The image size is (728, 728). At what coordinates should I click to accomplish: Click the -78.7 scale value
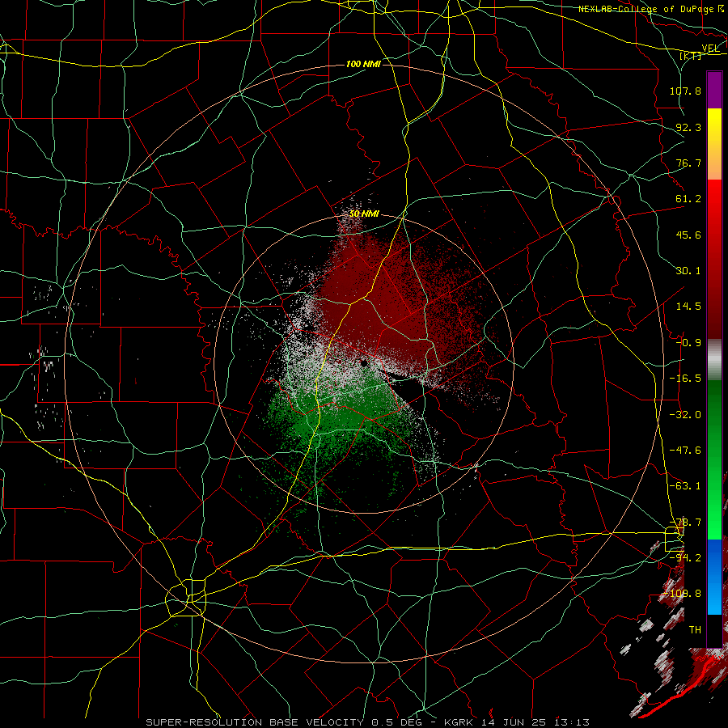685,523
